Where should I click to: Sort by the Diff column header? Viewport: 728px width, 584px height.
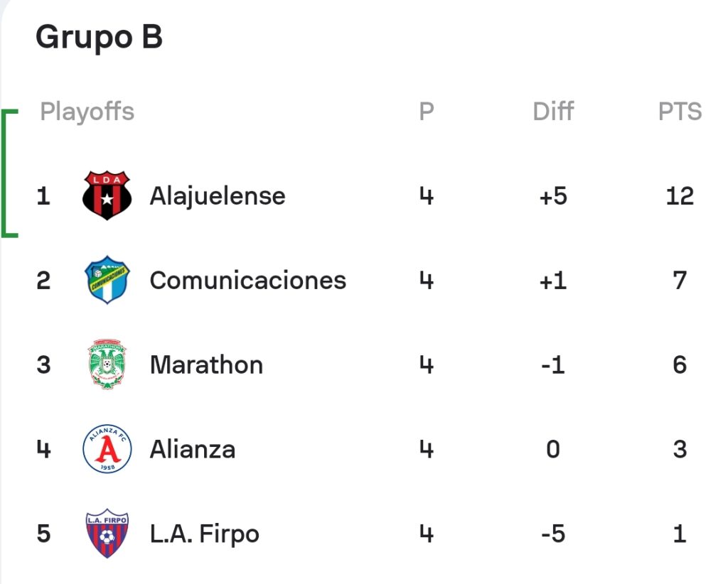coord(553,112)
